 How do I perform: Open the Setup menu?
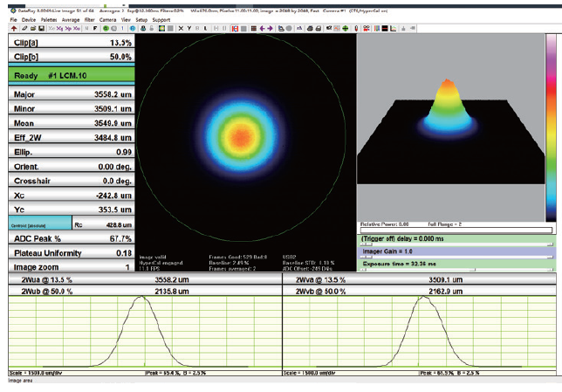140,18
